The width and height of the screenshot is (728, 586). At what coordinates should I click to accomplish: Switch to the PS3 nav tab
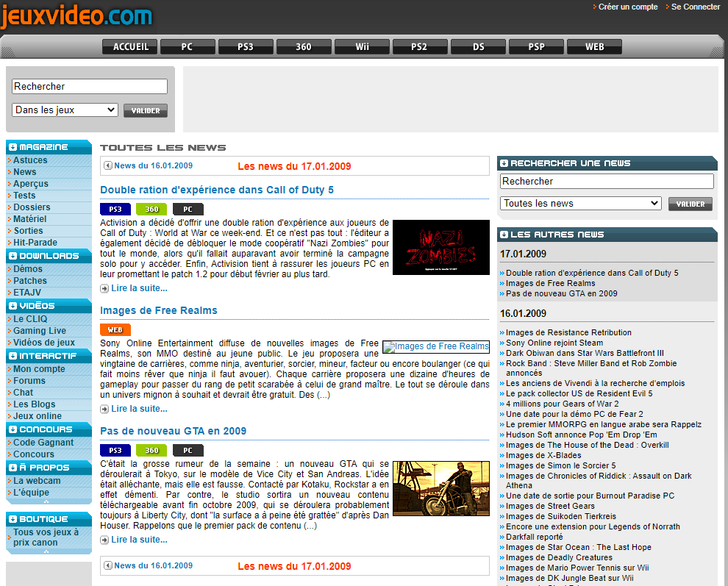pos(246,47)
